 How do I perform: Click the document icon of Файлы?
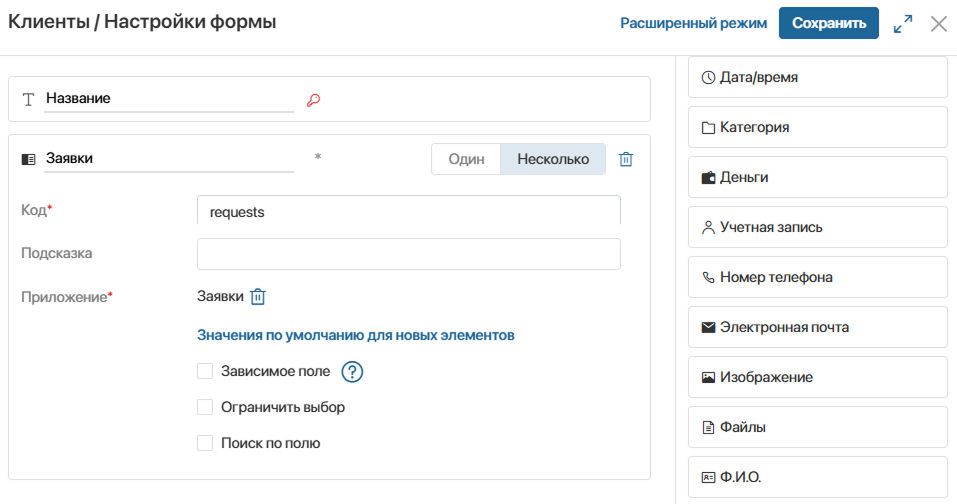708,428
